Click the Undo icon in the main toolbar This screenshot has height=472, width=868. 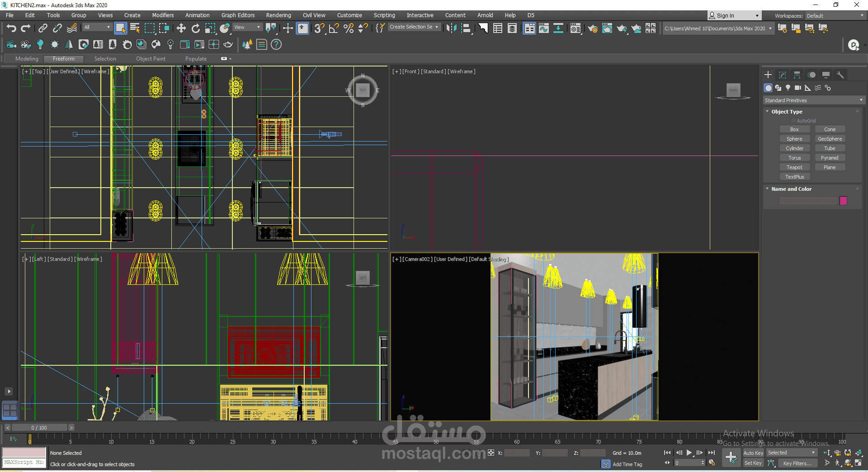[x=11, y=28]
